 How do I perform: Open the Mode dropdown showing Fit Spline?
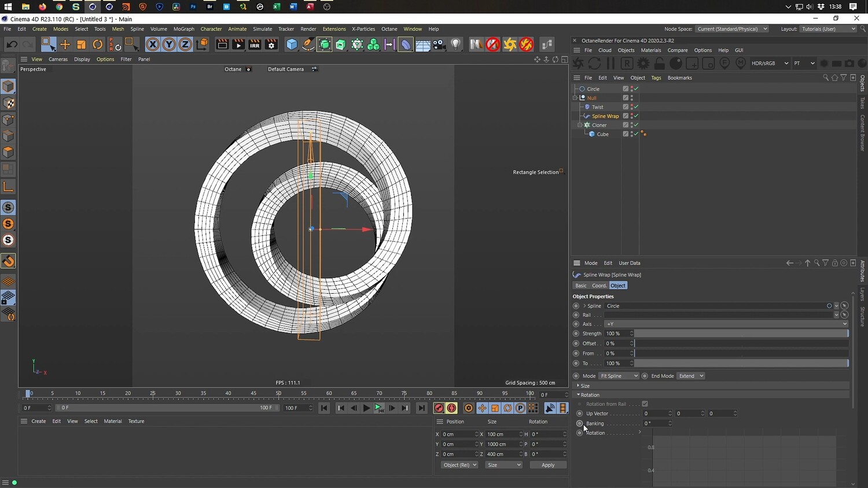pyautogui.click(x=619, y=376)
